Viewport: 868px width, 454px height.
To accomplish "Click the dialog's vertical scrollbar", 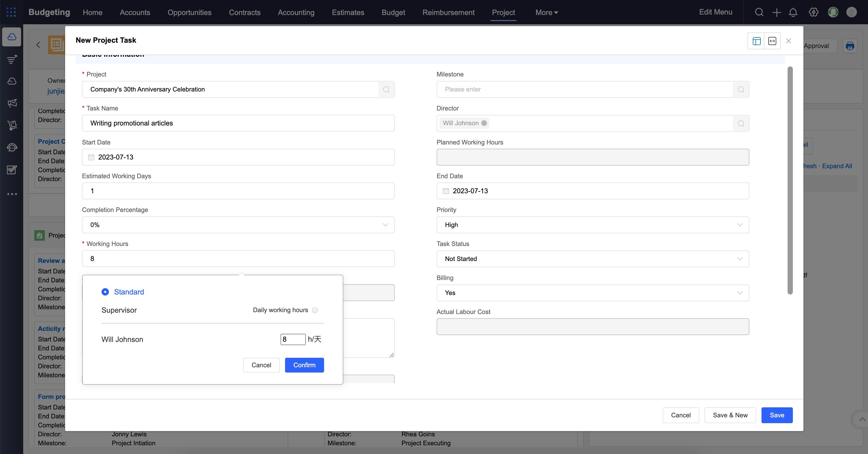I will (x=790, y=180).
